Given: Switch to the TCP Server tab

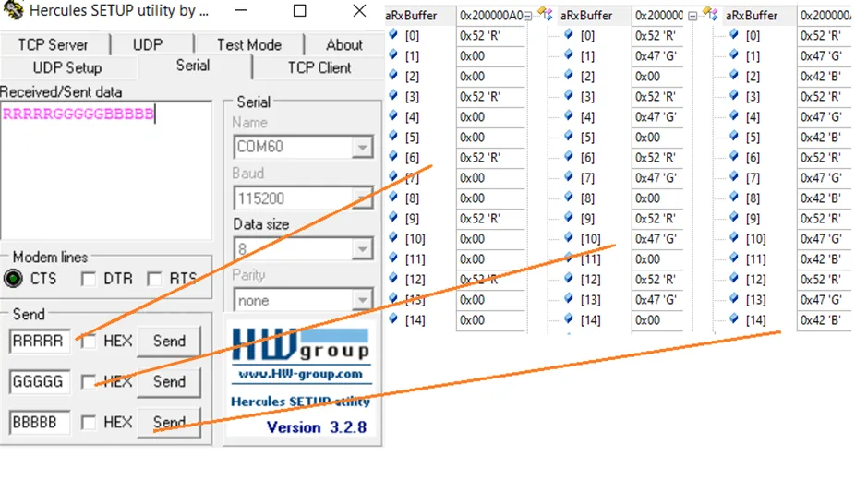Looking at the screenshot, I should click(53, 44).
